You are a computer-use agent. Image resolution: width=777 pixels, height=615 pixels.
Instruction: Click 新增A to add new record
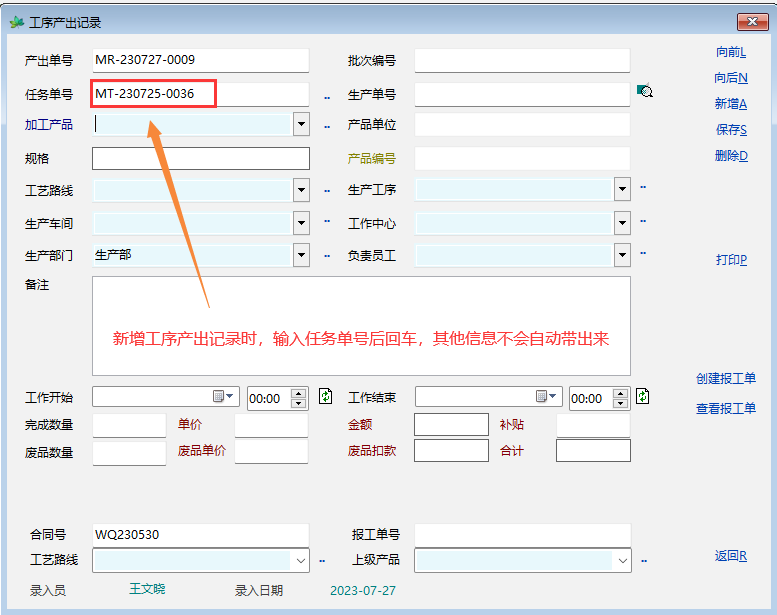(x=730, y=104)
